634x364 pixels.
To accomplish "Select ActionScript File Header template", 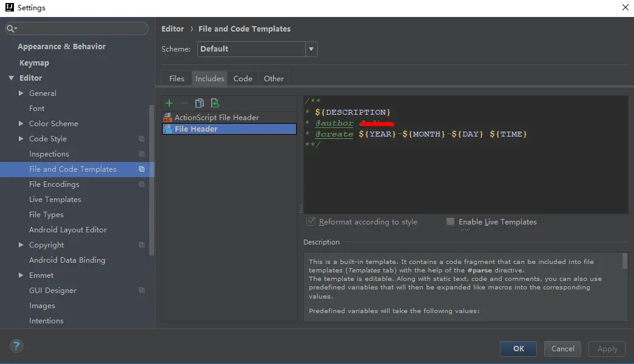I will [x=229, y=117].
